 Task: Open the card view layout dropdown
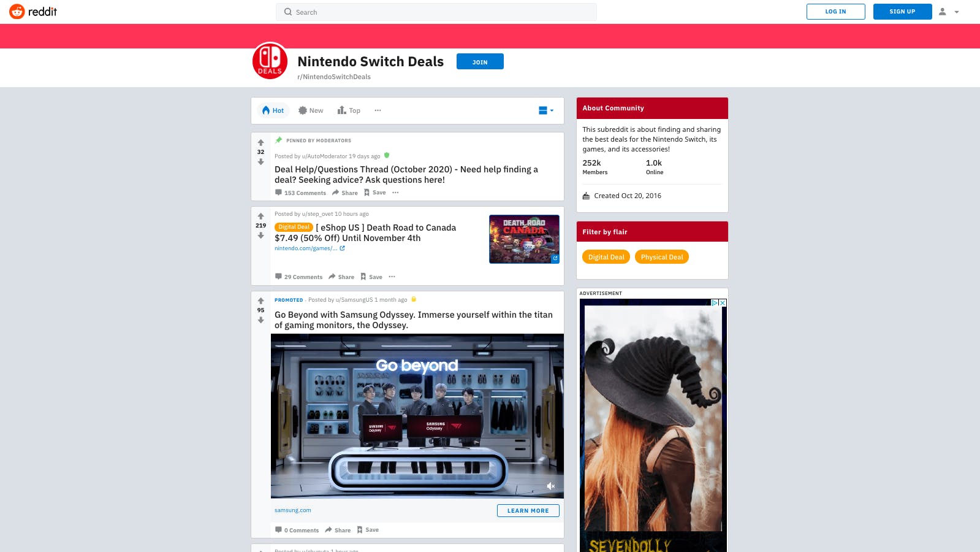click(546, 110)
